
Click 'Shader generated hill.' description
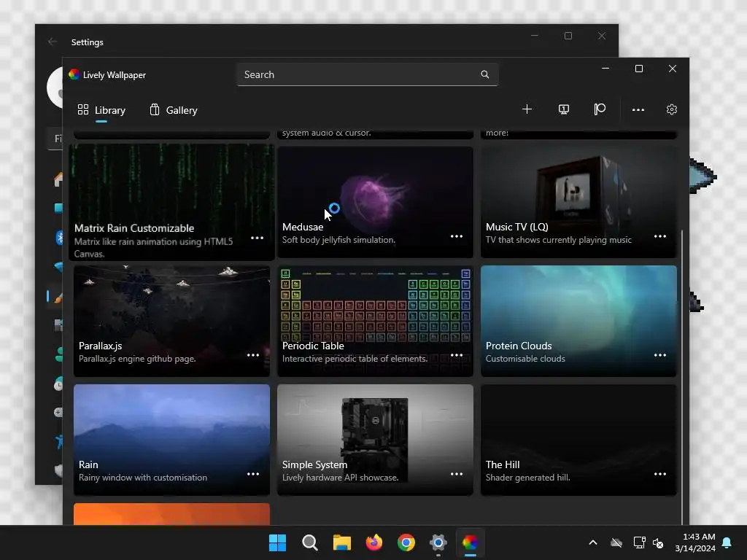(528, 478)
